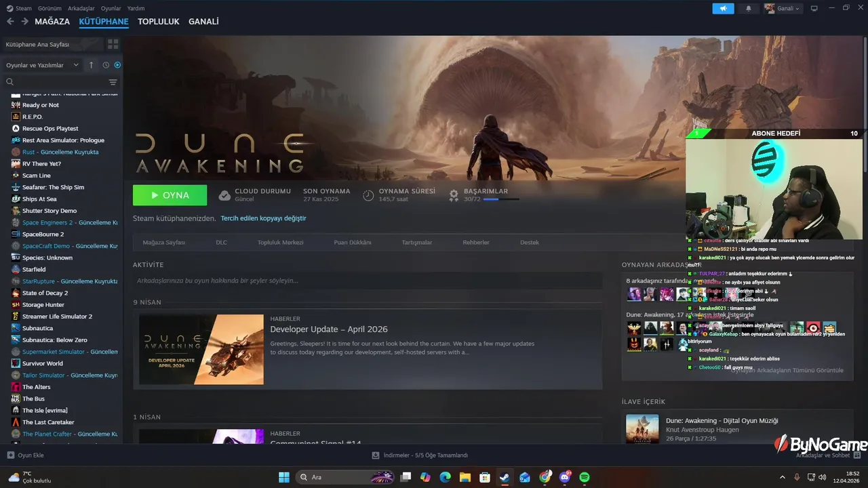The width and height of the screenshot is (868, 488).
Task: Open the Tartışmalar tab
Action: (x=417, y=242)
